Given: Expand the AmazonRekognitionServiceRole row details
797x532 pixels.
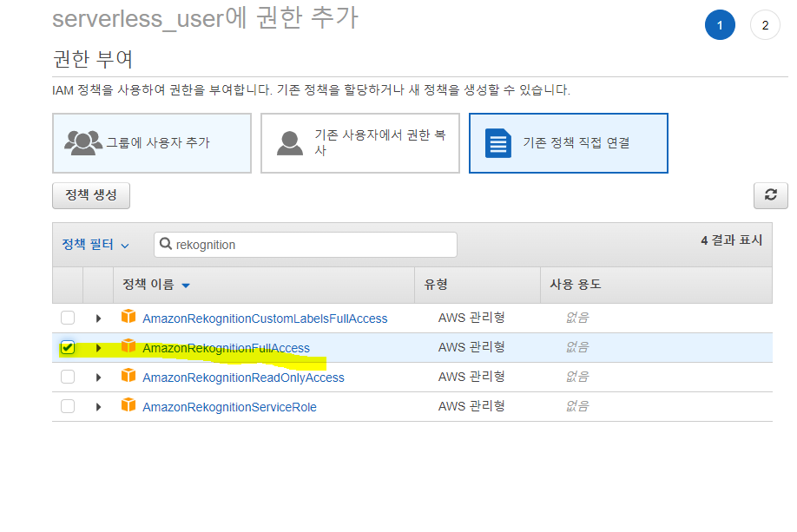Looking at the screenshot, I should [99, 407].
